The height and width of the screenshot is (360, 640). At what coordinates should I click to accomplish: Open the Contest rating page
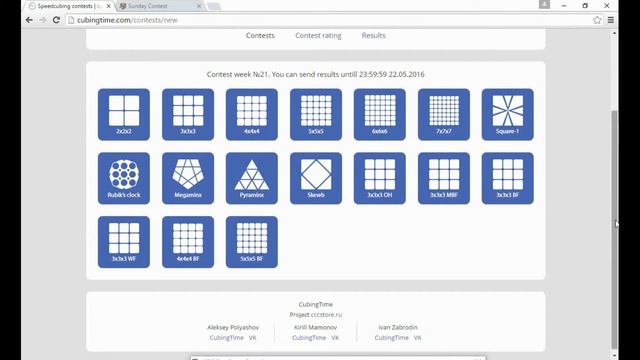tap(318, 36)
